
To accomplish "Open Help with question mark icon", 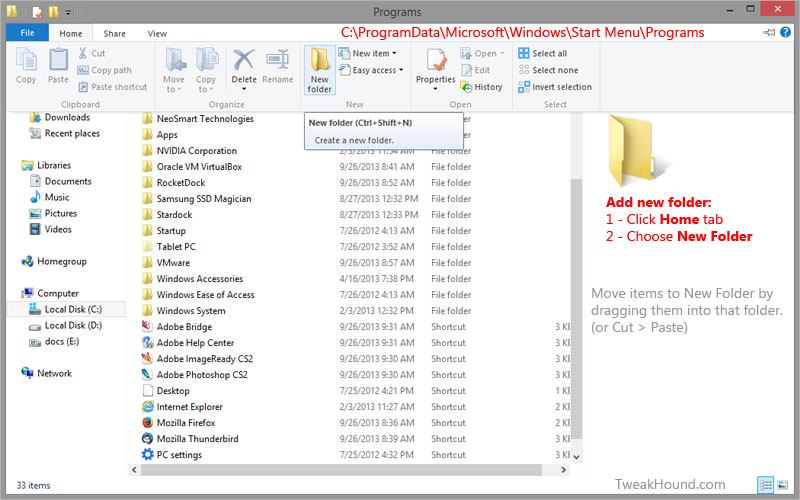I will pos(786,32).
